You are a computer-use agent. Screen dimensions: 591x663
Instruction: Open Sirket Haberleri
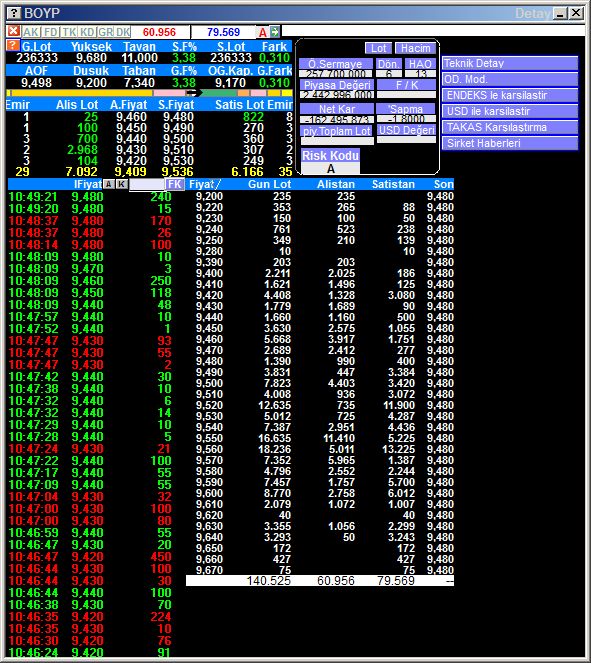point(509,143)
